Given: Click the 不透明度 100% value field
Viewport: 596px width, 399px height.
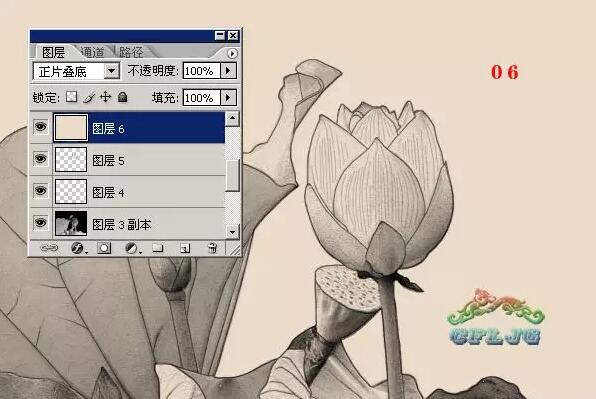Looking at the screenshot, I should pyautogui.click(x=201, y=71).
